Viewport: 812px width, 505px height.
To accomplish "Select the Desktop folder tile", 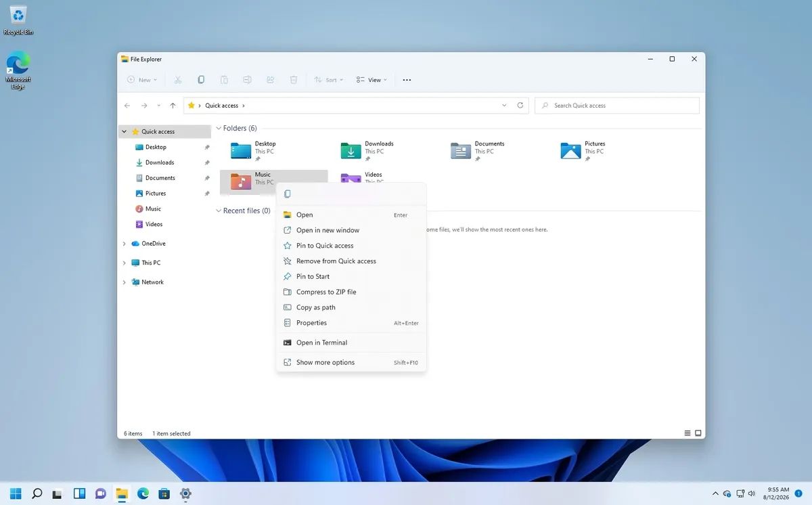I will [273, 150].
